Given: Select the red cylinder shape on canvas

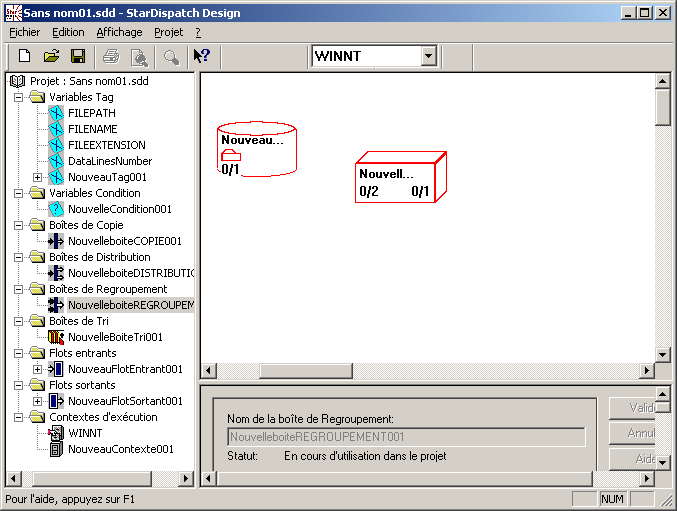Looking at the screenshot, I should tap(257, 149).
